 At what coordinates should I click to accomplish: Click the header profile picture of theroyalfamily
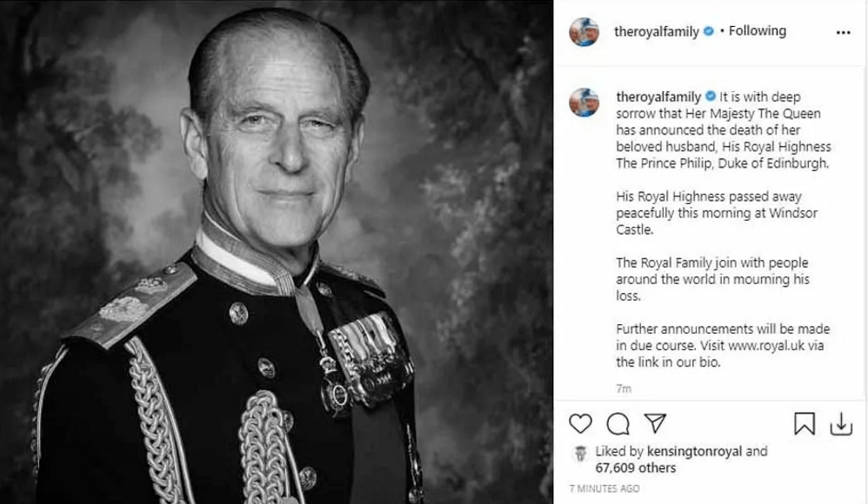click(x=584, y=31)
